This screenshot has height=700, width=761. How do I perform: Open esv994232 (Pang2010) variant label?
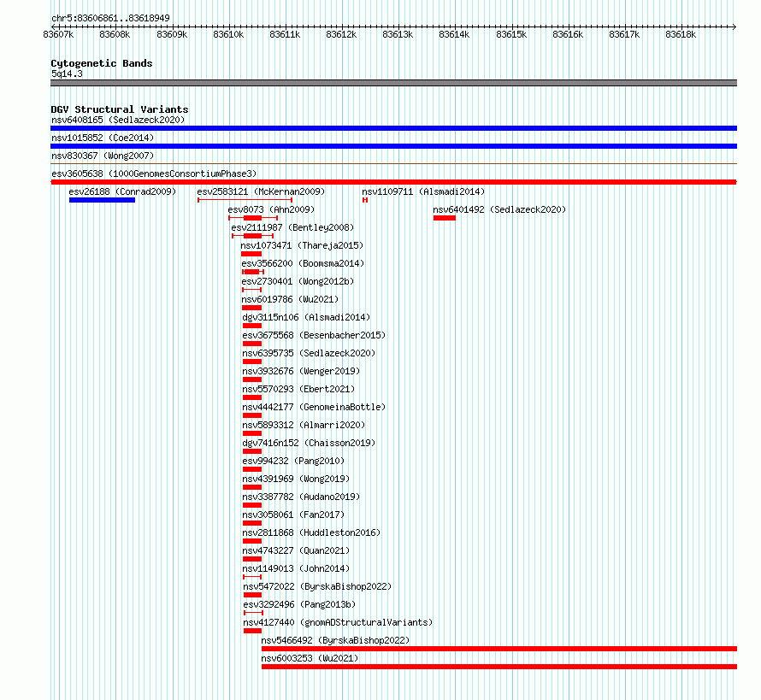[x=293, y=461]
